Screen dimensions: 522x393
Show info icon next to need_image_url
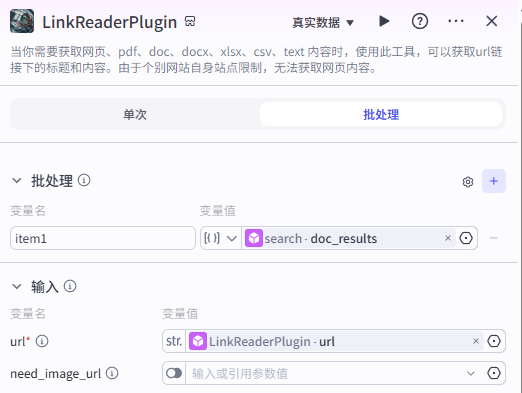pyautogui.click(x=112, y=373)
